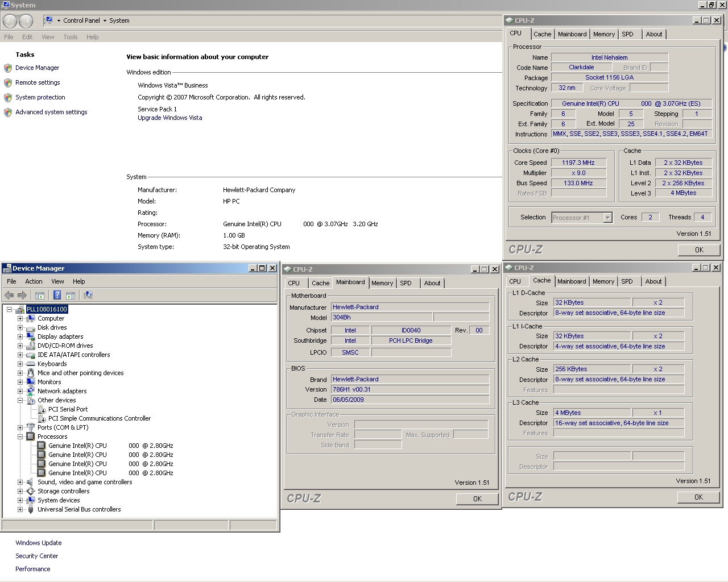Toggle the console tree pane icon in Device Manager
The height and width of the screenshot is (582, 728).
tap(40, 295)
